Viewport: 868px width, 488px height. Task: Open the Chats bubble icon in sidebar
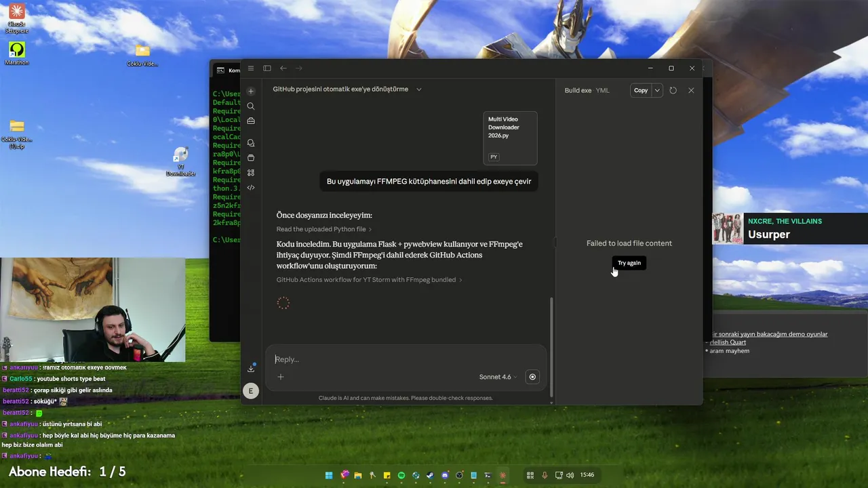pos(251,143)
